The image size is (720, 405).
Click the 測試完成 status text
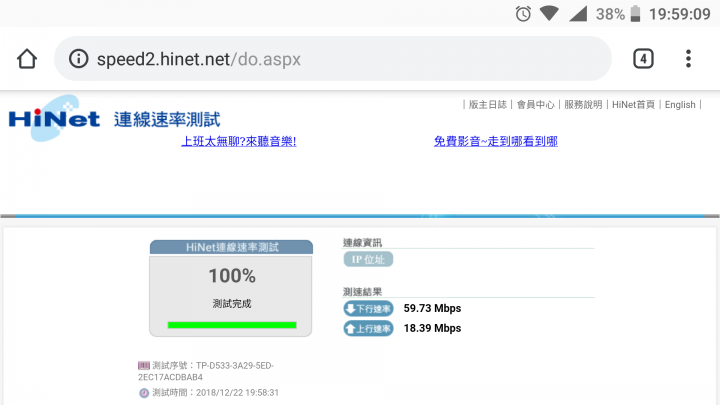(232, 304)
